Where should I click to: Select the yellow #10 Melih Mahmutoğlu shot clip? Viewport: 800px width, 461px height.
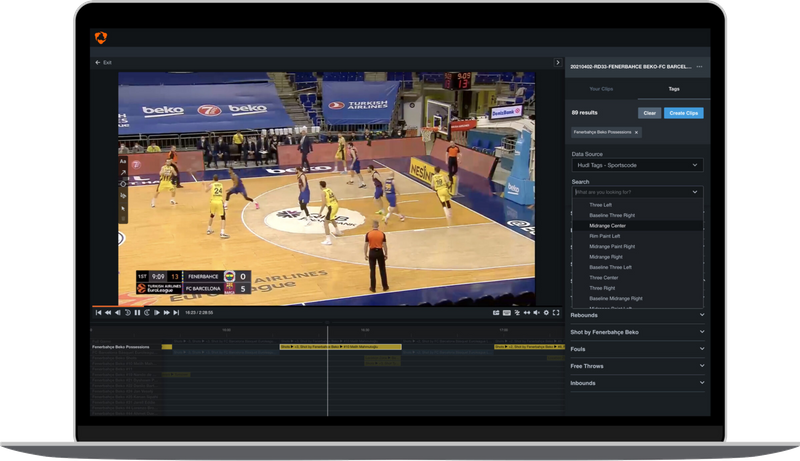click(340, 347)
